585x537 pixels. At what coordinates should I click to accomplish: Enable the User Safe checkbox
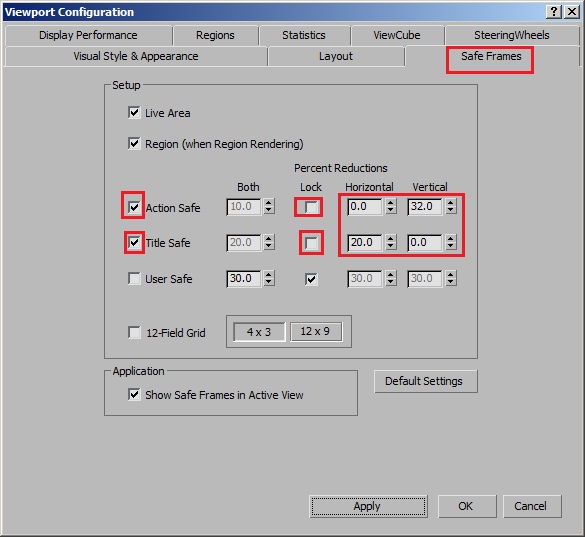(134, 279)
